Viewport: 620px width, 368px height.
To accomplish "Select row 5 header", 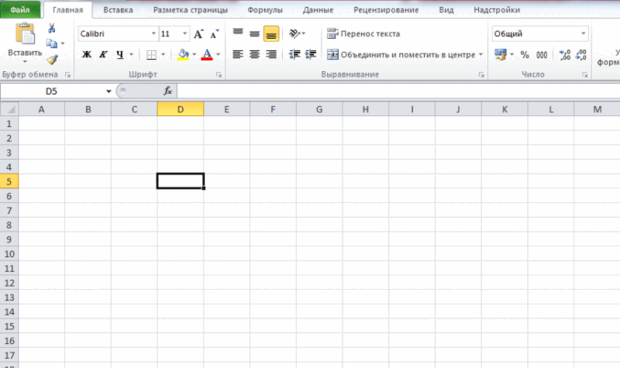I will 9,181.
